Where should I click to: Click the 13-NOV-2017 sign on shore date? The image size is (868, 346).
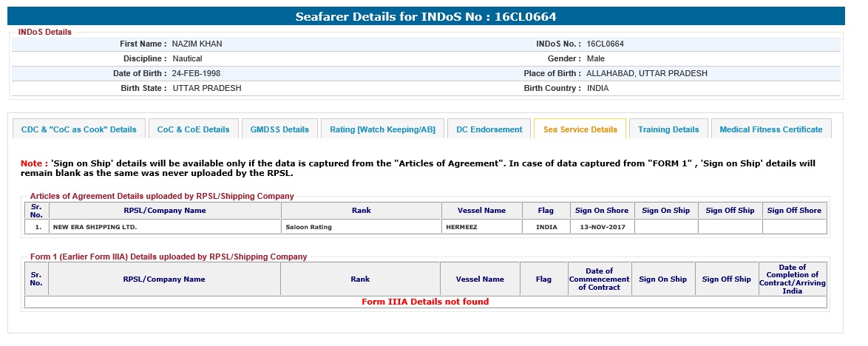pos(603,227)
